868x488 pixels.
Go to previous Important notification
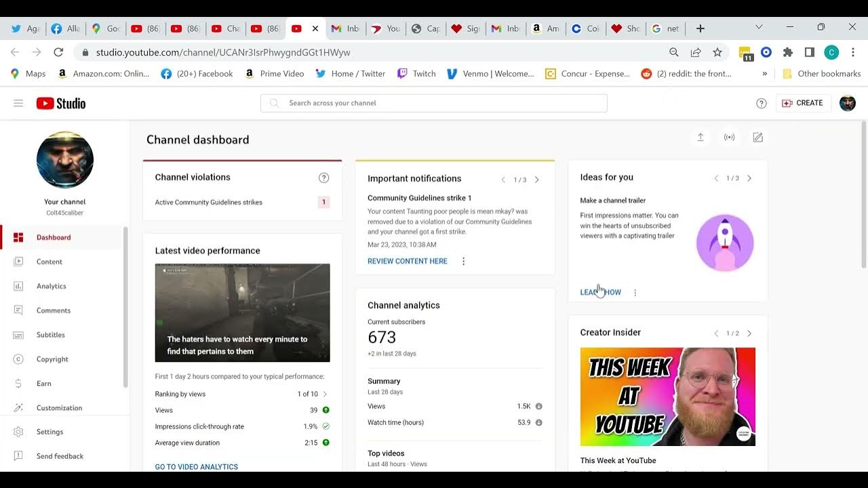503,180
